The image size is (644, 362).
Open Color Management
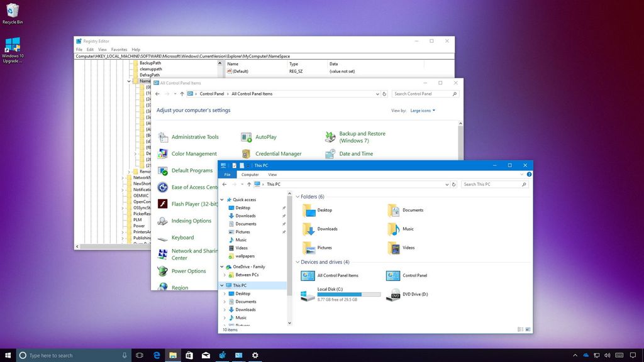(x=194, y=153)
